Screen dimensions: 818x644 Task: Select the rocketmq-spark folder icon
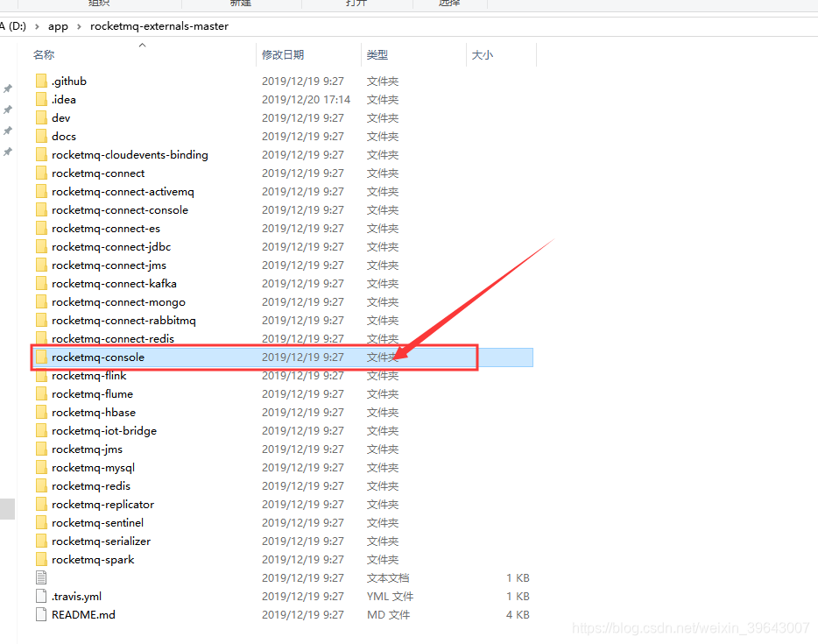point(41,560)
